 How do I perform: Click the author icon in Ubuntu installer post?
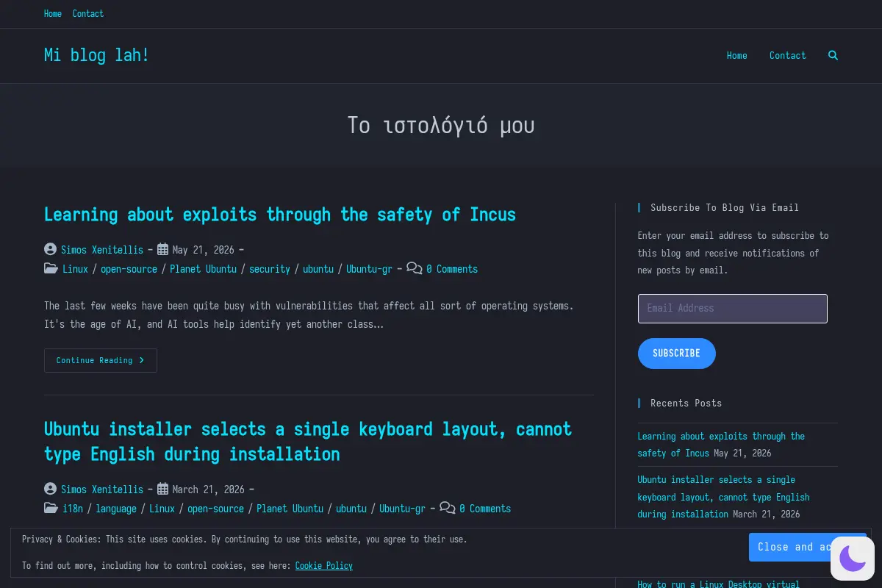coord(50,489)
